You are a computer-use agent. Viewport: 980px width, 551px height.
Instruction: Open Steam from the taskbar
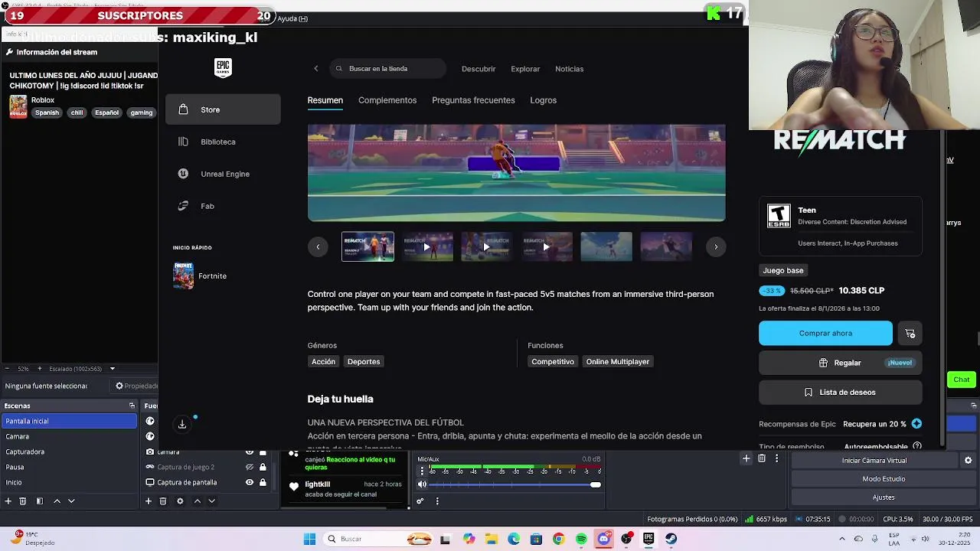tap(671, 539)
